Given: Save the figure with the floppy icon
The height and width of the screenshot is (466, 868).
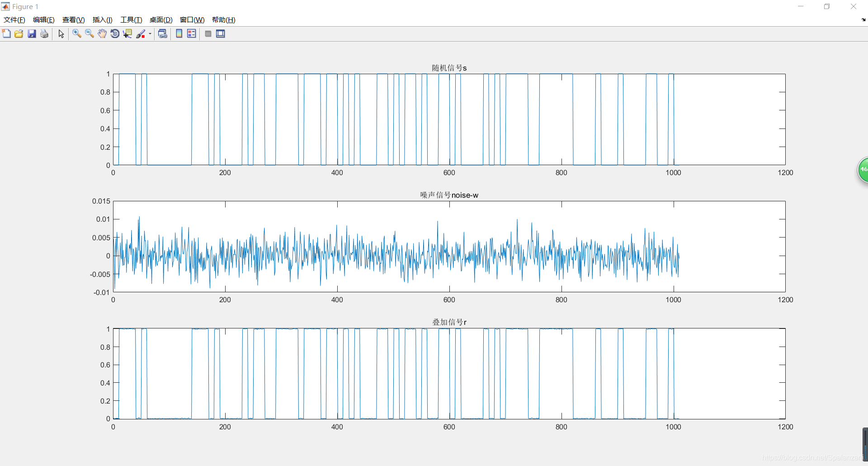Looking at the screenshot, I should coord(32,33).
